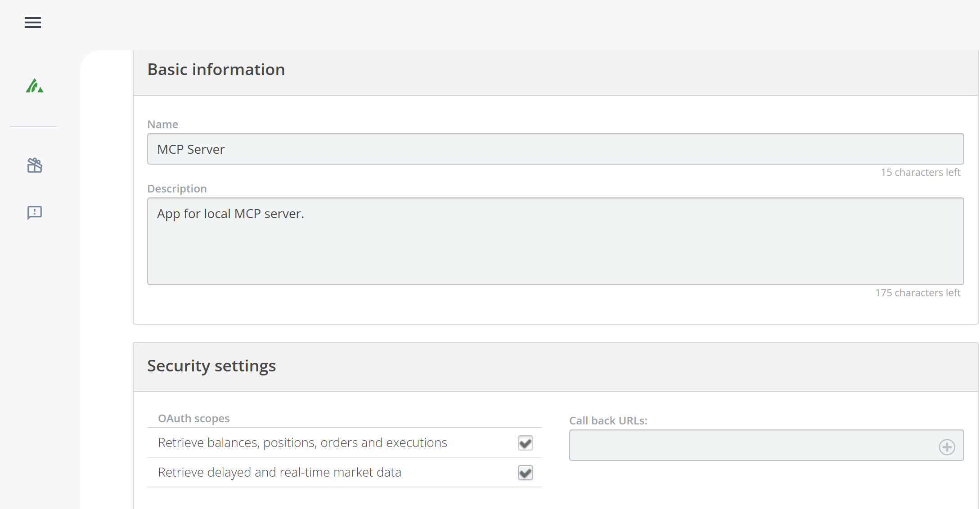
Task: Uncheck Retrieve balances, positions, orders scope
Action: point(525,443)
